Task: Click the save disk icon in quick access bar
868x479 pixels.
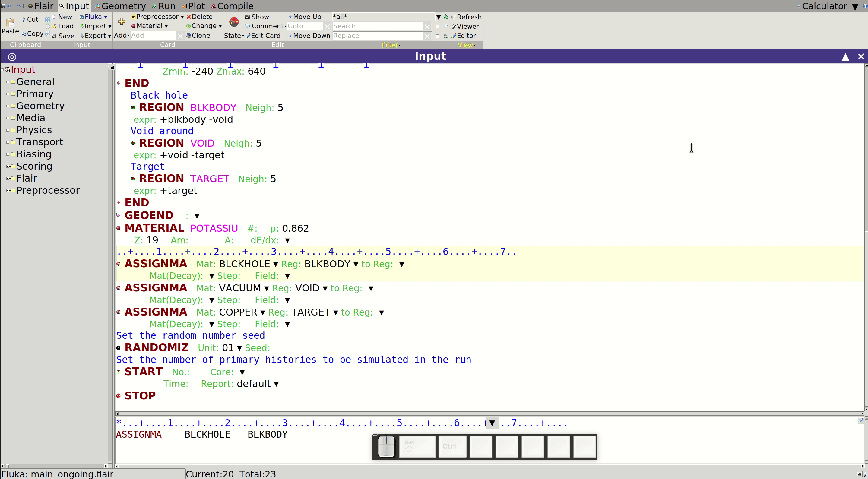Action: 3,6
